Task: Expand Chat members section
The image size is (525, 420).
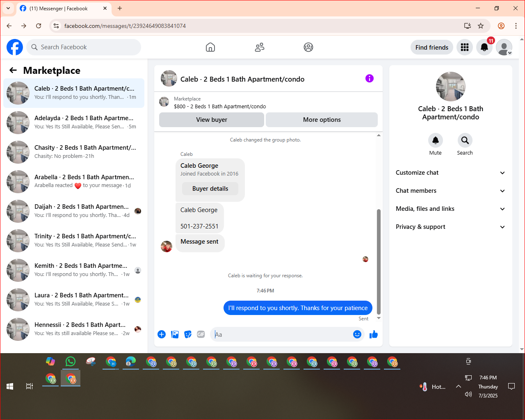Action: pos(450,191)
